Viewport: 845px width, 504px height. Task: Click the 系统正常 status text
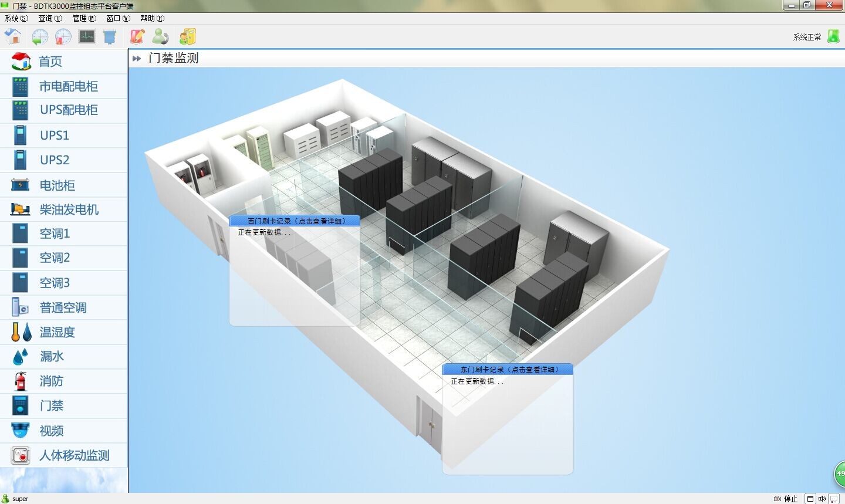click(807, 37)
